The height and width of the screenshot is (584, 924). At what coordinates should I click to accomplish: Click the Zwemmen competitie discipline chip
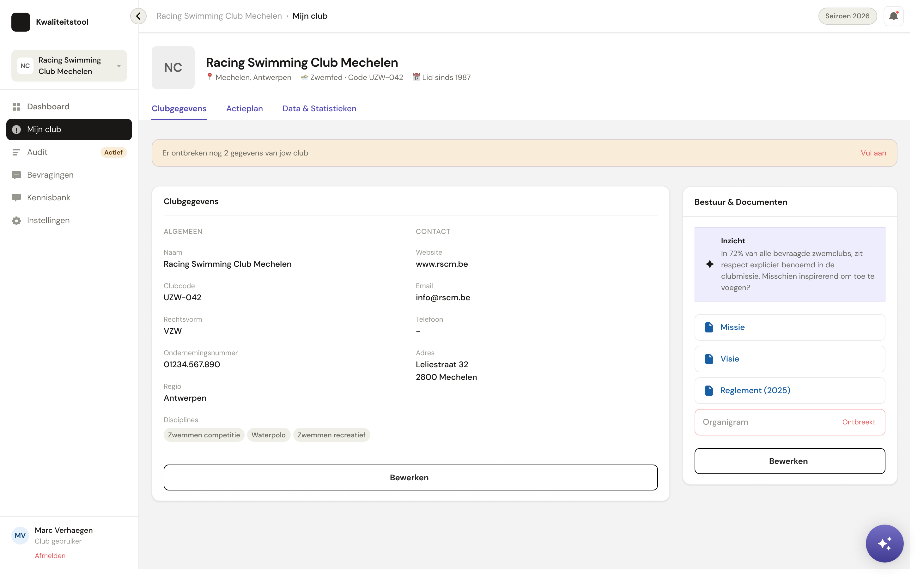pos(204,435)
